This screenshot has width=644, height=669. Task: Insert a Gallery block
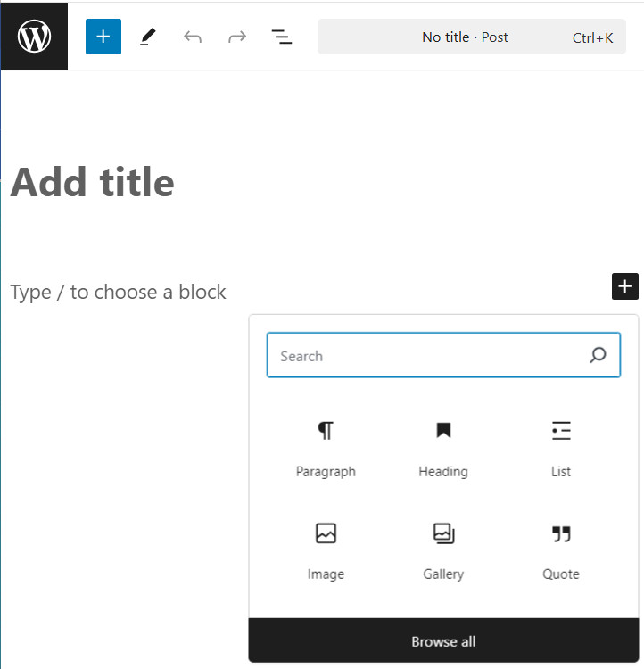pyautogui.click(x=443, y=551)
